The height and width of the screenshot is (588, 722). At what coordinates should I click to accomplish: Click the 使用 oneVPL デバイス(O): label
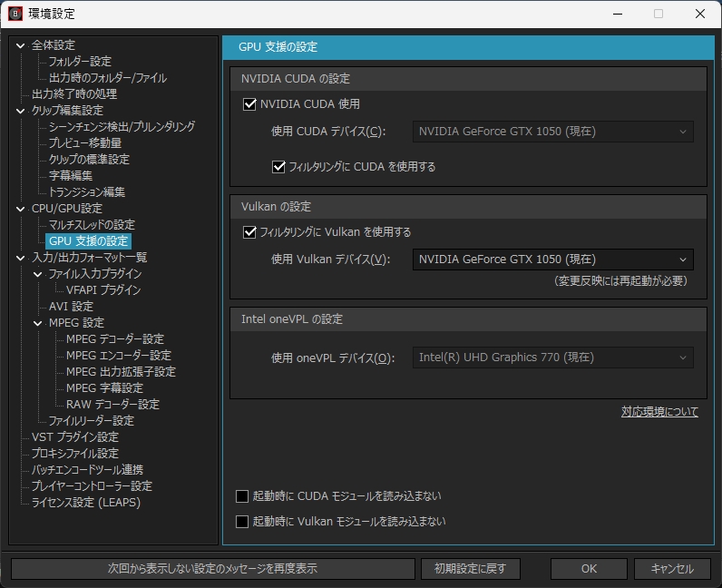pyautogui.click(x=333, y=358)
